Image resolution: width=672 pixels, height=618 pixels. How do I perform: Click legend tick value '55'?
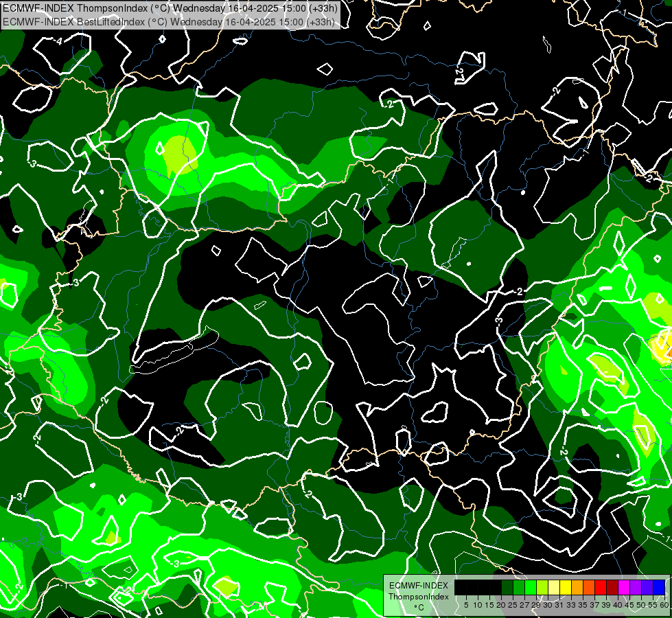coord(653,605)
